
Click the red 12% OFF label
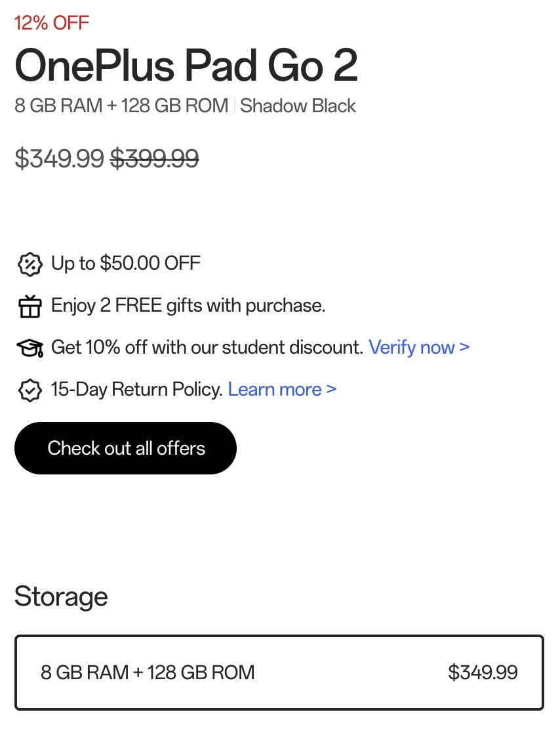click(52, 23)
